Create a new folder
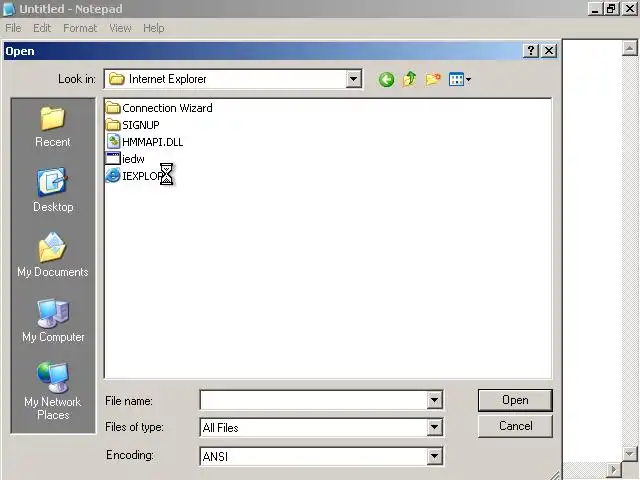Viewport: 640px width, 480px height. tap(433, 79)
